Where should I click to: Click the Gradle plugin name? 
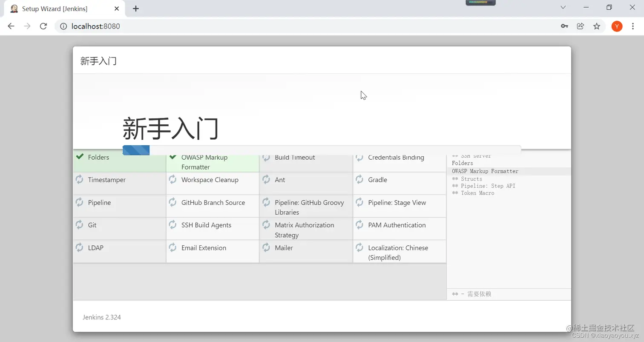tap(378, 180)
